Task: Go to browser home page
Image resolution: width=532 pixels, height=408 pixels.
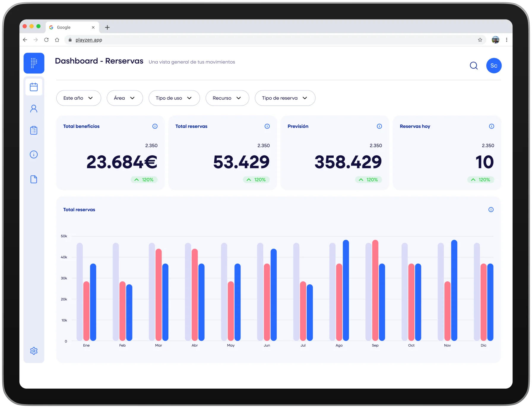Action: [57, 40]
